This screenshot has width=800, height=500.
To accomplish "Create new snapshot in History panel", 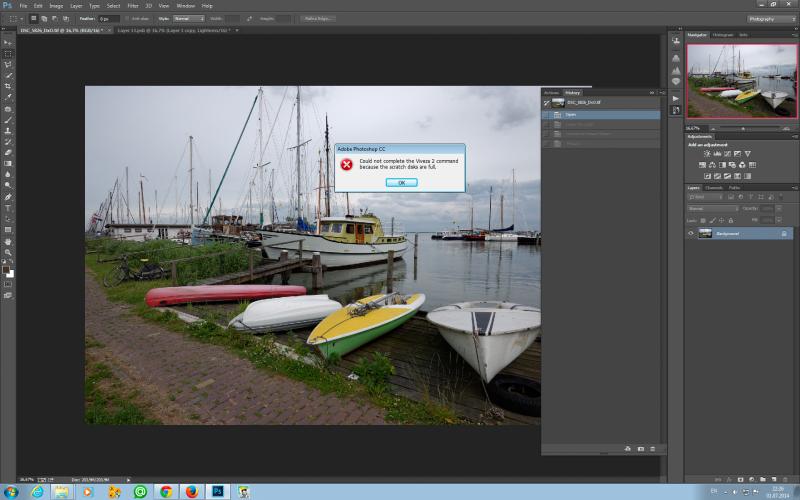I will [640, 449].
